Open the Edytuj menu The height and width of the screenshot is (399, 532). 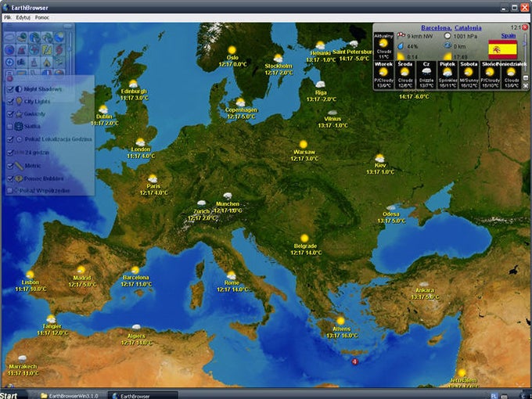[x=23, y=17]
